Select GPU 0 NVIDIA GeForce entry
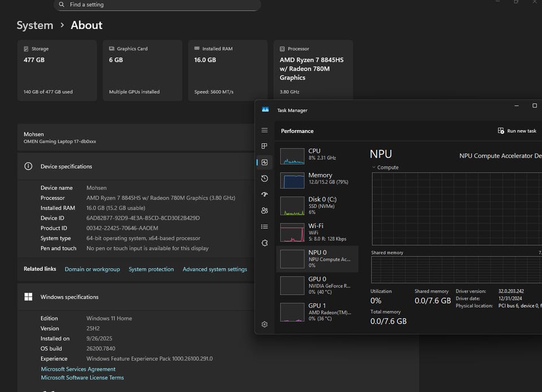 click(x=317, y=285)
